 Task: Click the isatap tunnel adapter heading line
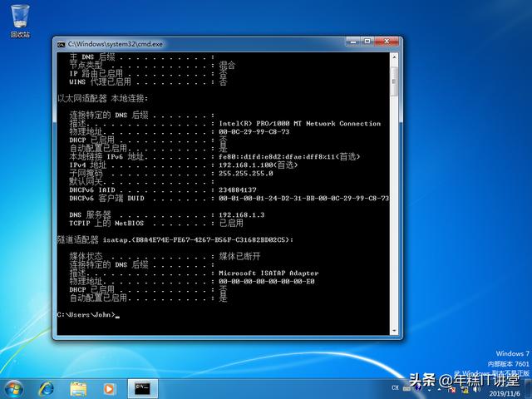[x=175, y=240]
